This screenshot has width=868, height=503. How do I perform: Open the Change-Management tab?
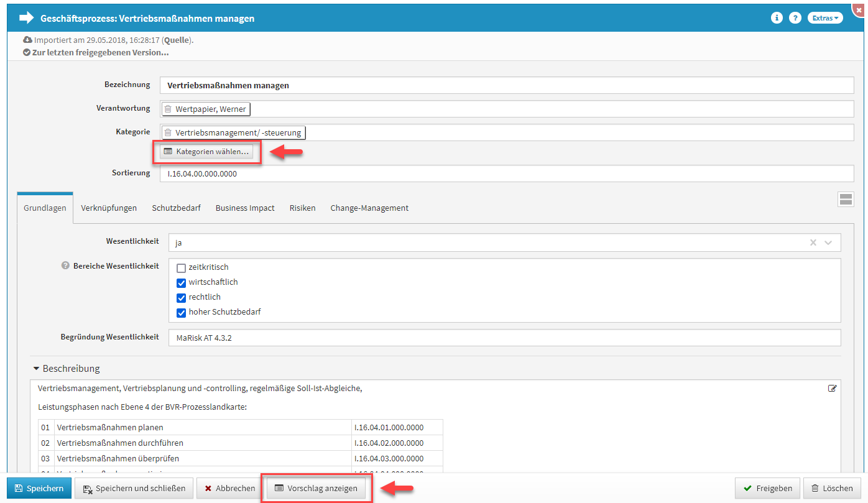tap(369, 208)
